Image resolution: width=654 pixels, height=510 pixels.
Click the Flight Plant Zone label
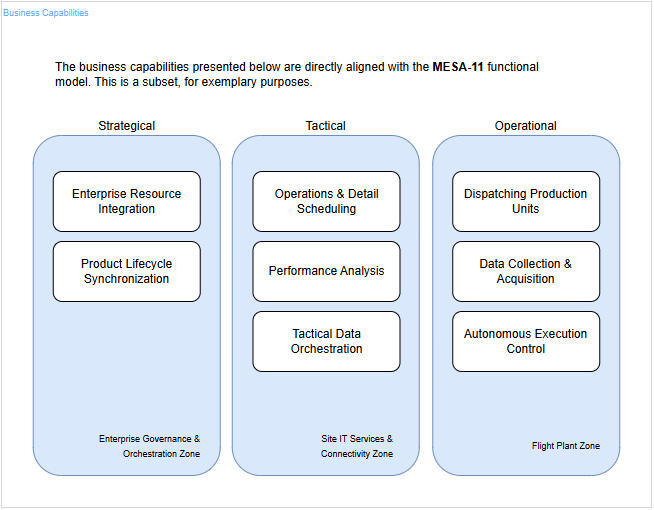(566, 446)
